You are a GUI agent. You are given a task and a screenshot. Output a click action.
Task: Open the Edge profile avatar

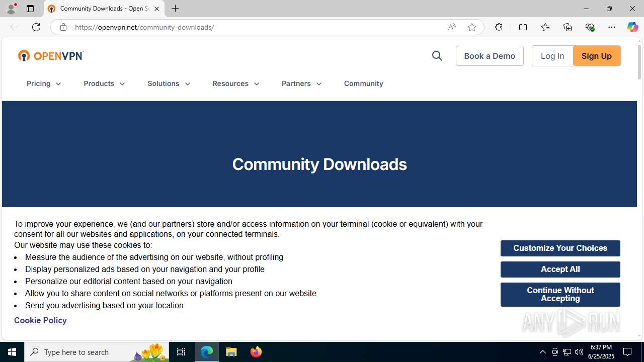(x=11, y=9)
